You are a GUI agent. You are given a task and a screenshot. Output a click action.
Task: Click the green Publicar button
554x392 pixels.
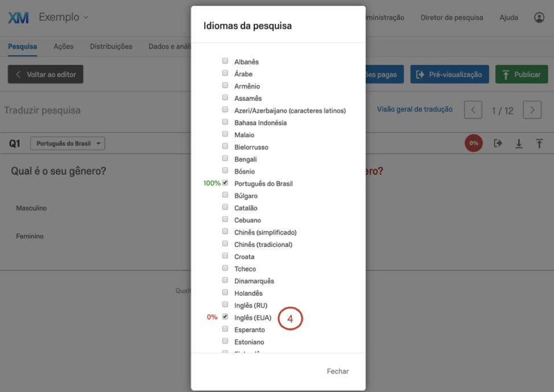[522, 75]
